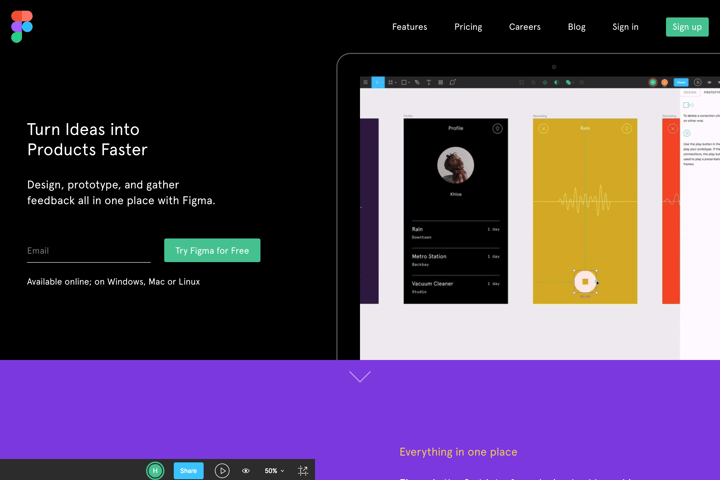720x480 pixels.
Task: Select the Metro Station list row
Action: coord(456,260)
